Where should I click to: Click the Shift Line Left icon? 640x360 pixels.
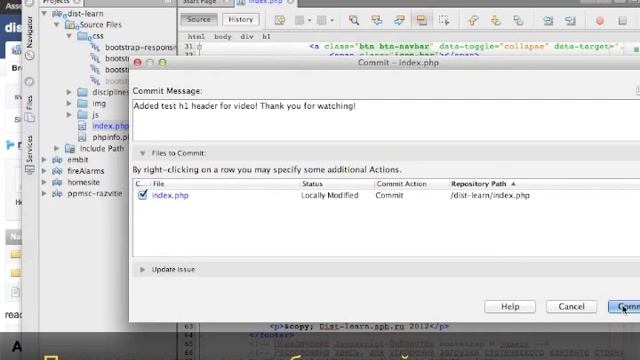(548, 20)
